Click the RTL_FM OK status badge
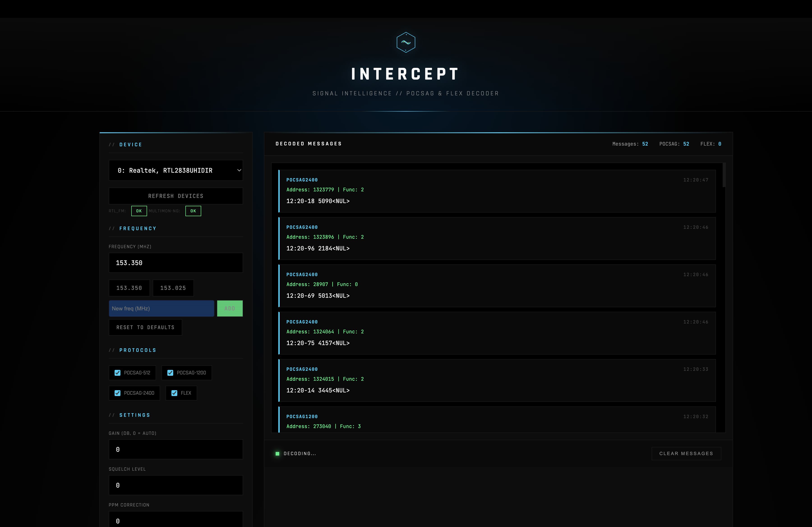The height and width of the screenshot is (527, 812). [x=139, y=211]
